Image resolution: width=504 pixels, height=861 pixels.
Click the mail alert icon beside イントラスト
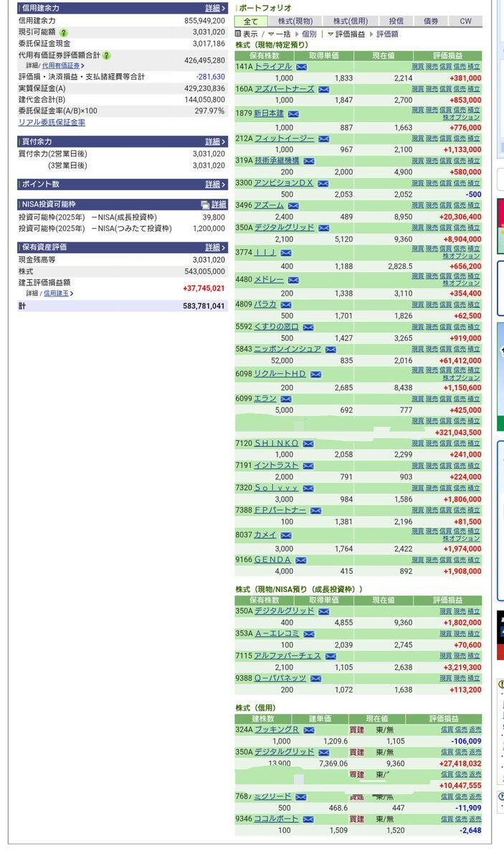[308, 466]
